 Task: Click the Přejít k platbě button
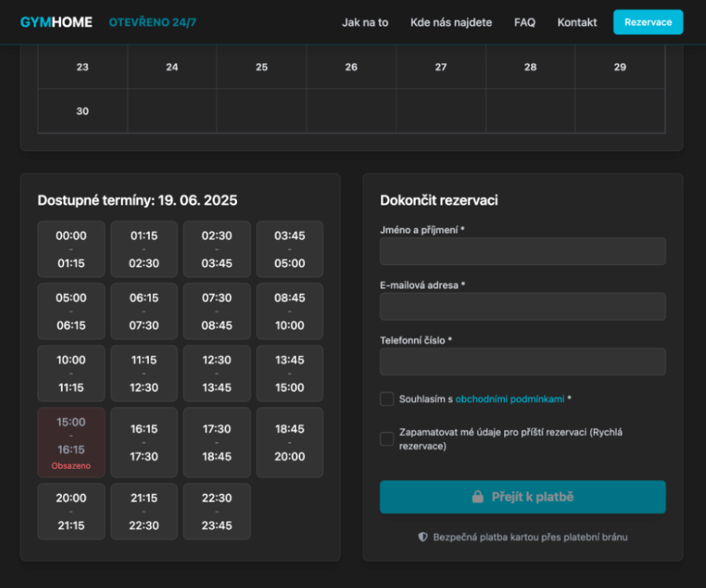(x=522, y=497)
